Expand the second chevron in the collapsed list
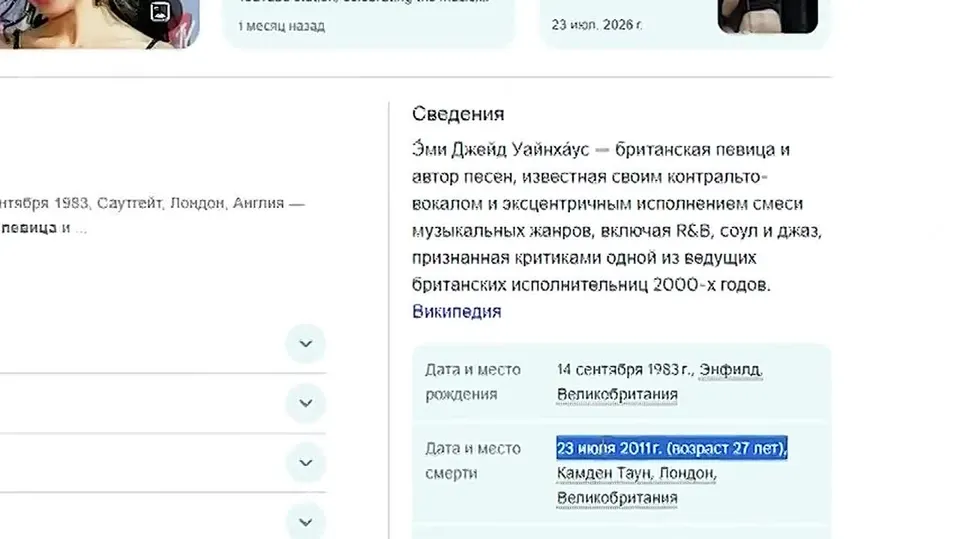This screenshot has width=960, height=539. pyautogui.click(x=306, y=403)
